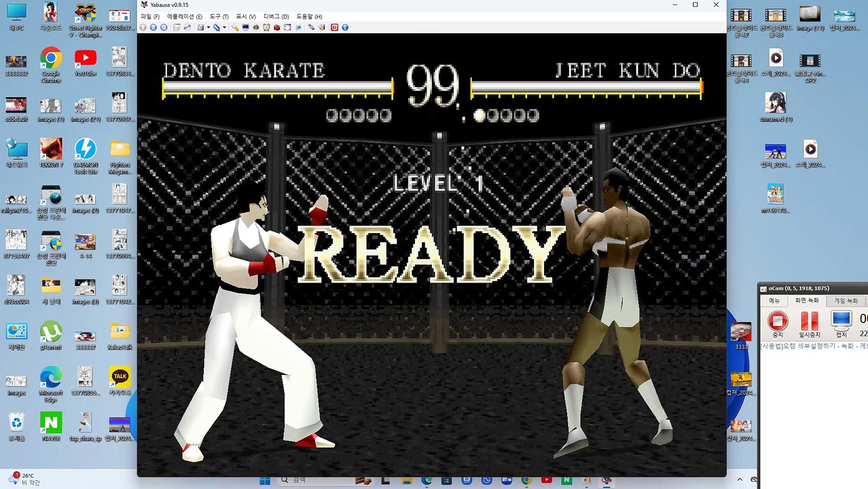
Task: Open the 다운로드 desktop icon
Action: [x=51, y=16]
